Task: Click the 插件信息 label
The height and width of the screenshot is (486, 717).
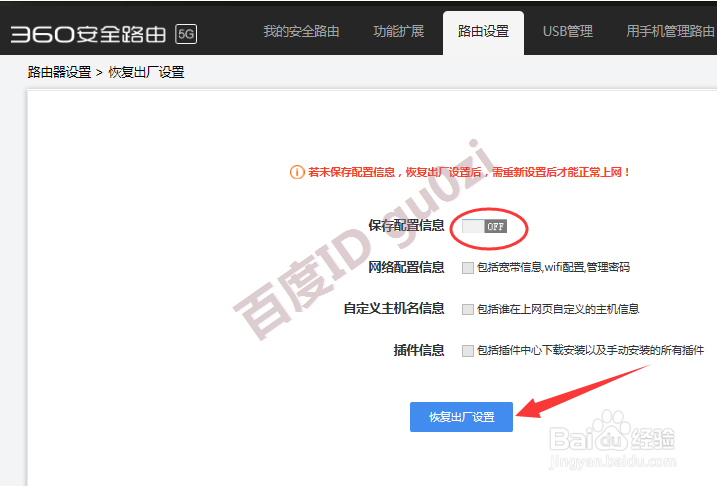Action: (x=419, y=350)
